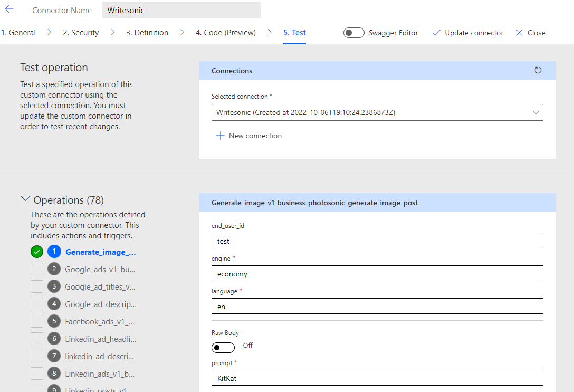Click the Close button label

pyautogui.click(x=537, y=33)
